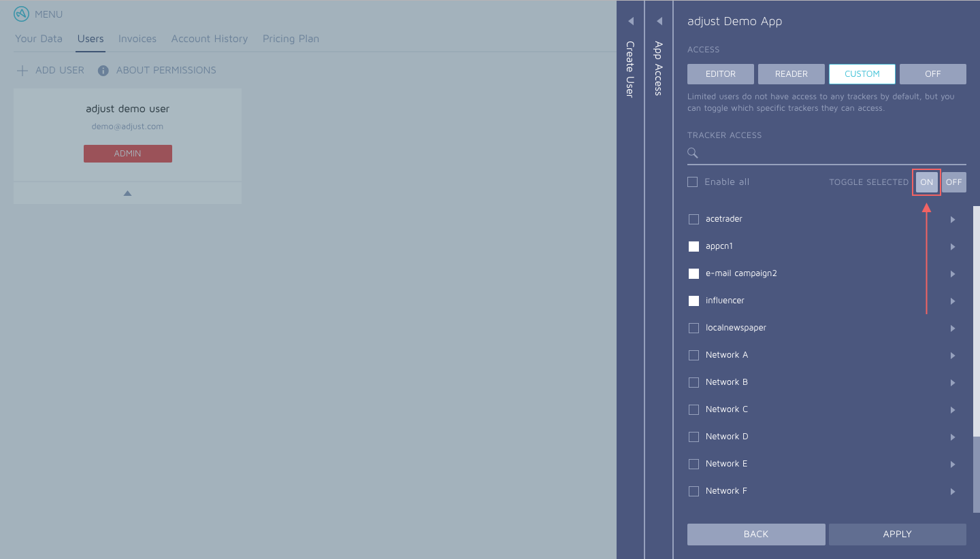Open the MENU icon at top left
The height and width of the screenshot is (559, 980).
(47, 14)
